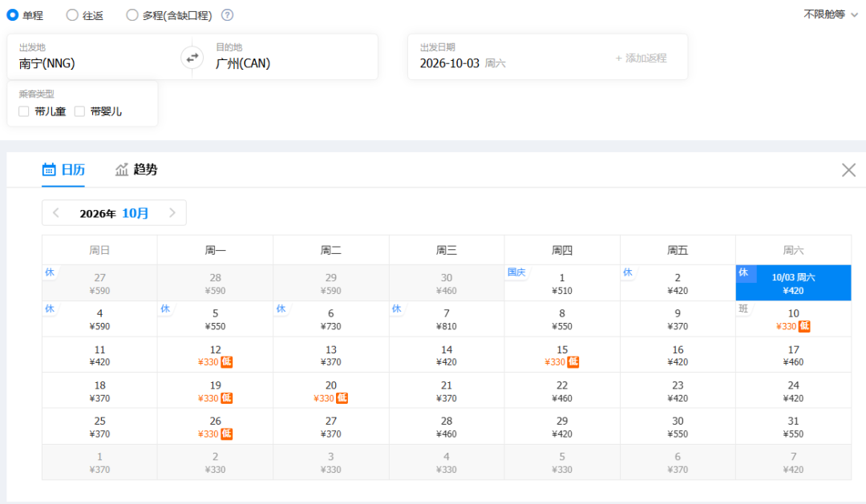The image size is (866, 504).
Task: Swap departure and destination cities icon
Action: point(192,58)
